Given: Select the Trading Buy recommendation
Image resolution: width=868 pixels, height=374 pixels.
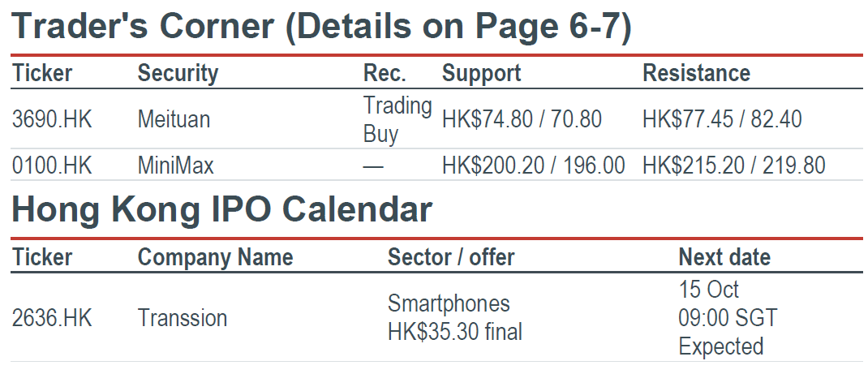Looking at the screenshot, I should pos(397,119).
